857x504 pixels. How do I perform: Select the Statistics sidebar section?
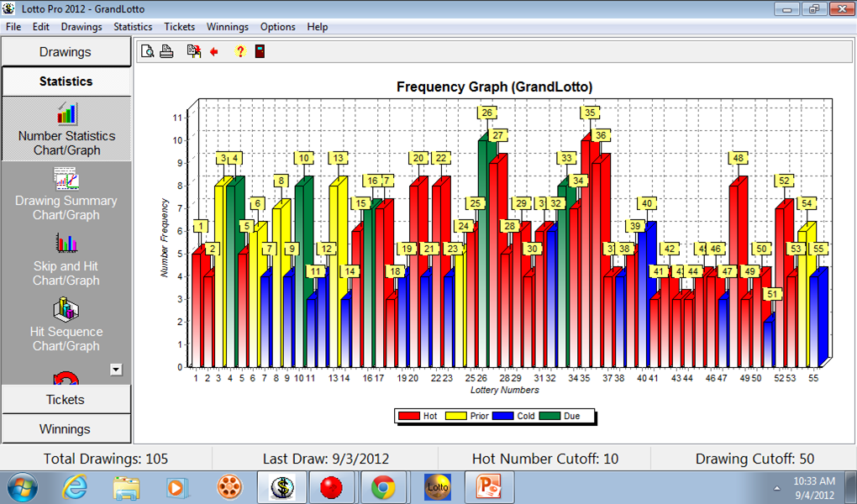pos(66,81)
